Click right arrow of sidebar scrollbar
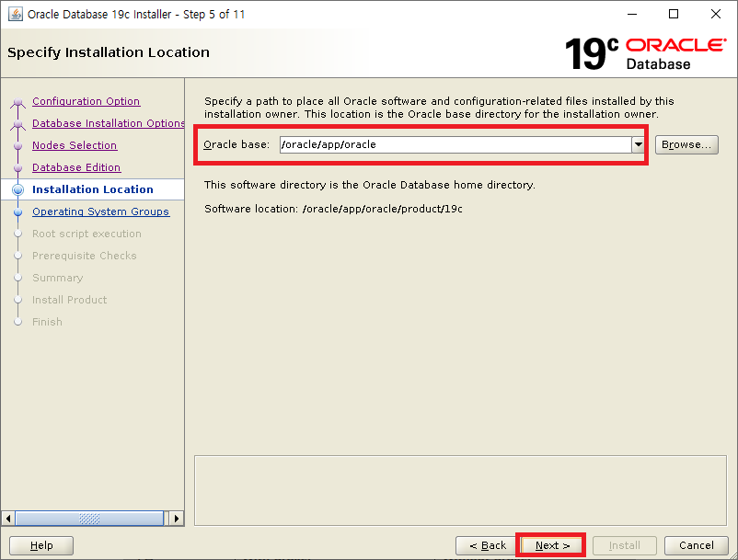 (176, 519)
